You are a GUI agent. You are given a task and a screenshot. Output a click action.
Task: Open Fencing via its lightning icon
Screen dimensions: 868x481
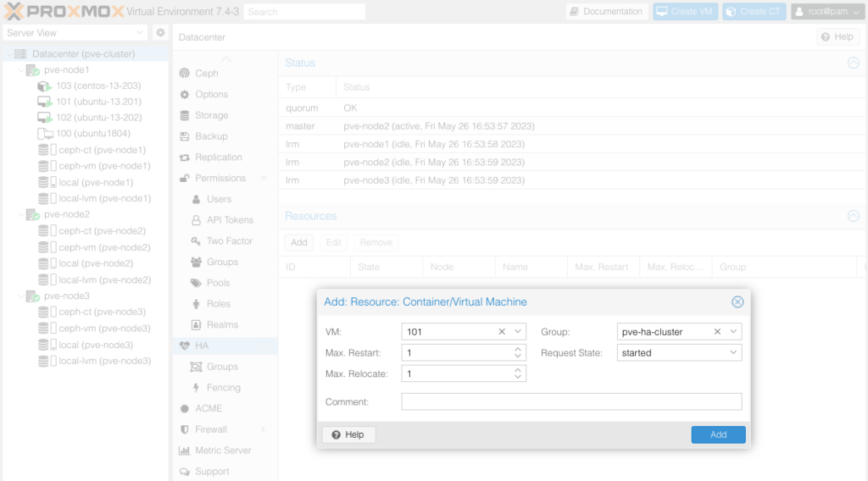click(x=196, y=388)
